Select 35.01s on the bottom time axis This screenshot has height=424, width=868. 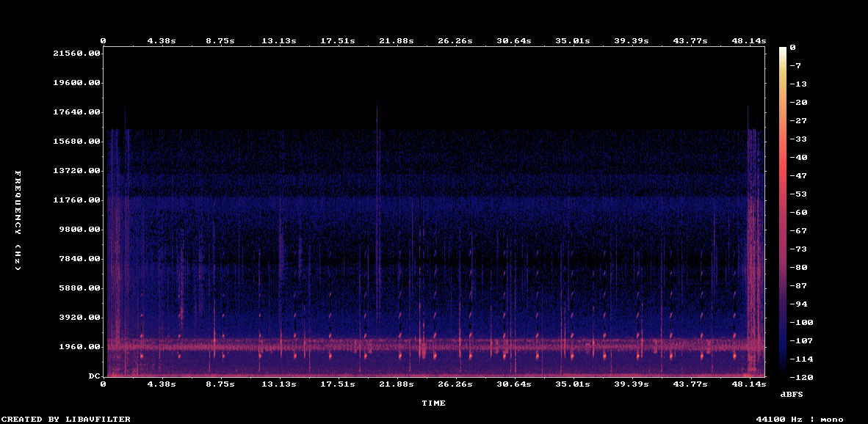coord(573,384)
